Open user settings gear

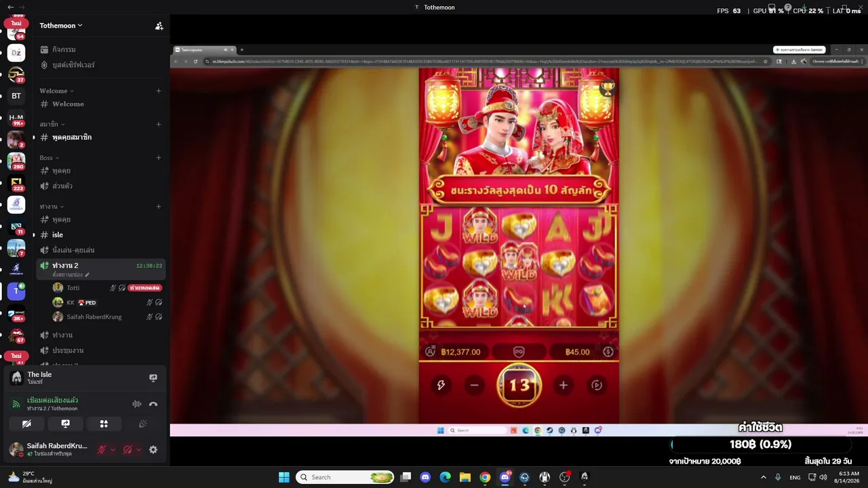pyautogui.click(x=153, y=449)
